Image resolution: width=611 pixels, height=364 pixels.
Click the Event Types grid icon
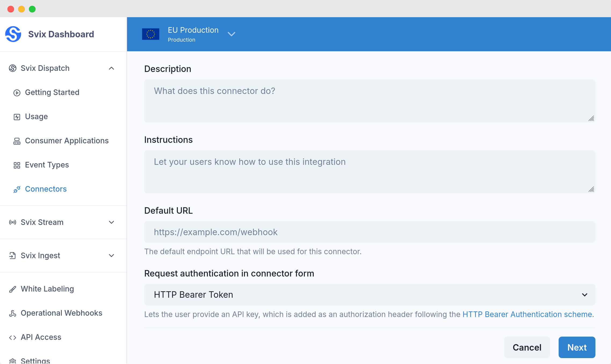tap(17, 165)
